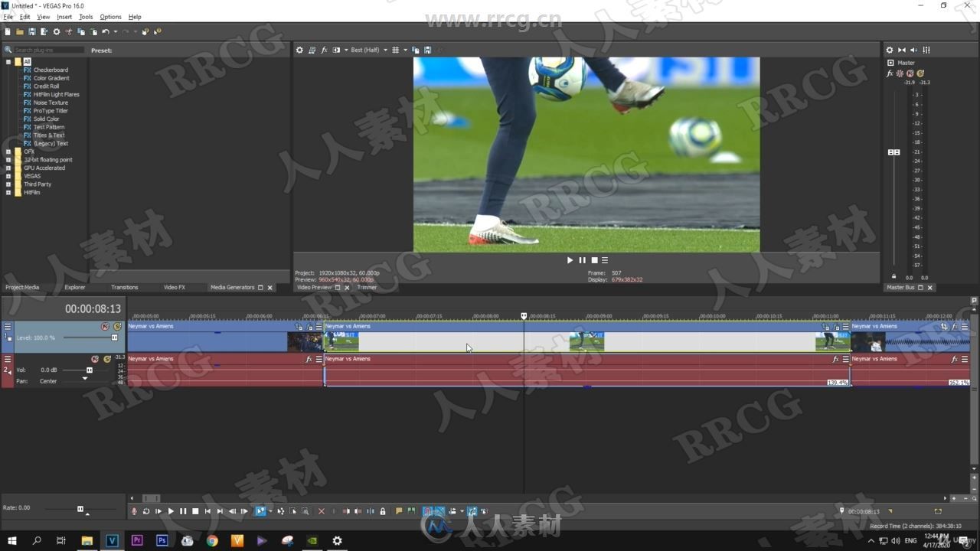The height and width of the screenshot is (551, 980).
Task: Click the Open project folder icon
Action: coord(19,31)
